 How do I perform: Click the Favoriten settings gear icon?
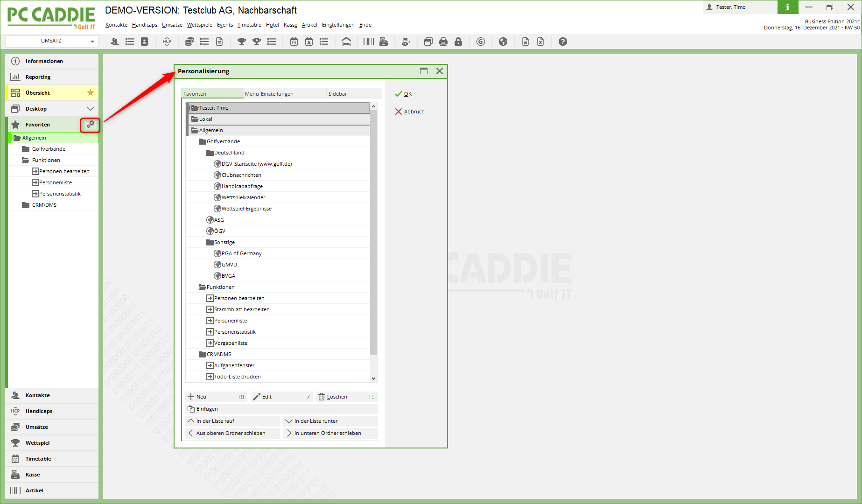[90, 124]
